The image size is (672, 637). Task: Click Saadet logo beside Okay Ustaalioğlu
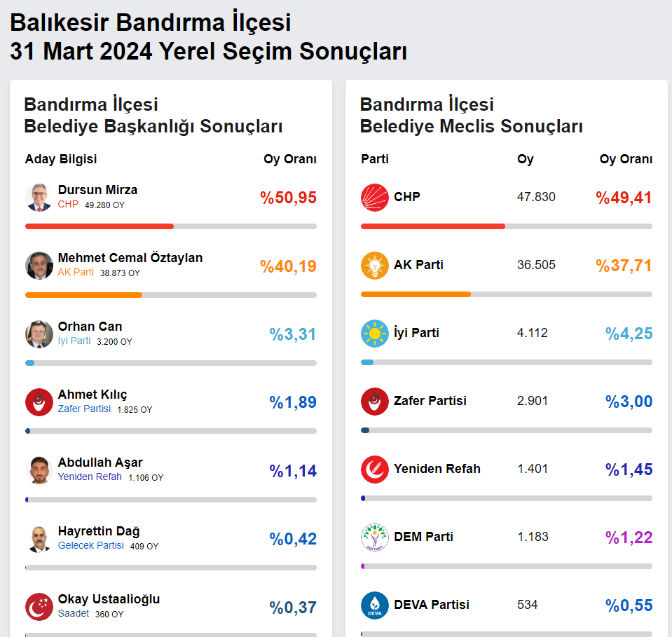click(39, 607)
